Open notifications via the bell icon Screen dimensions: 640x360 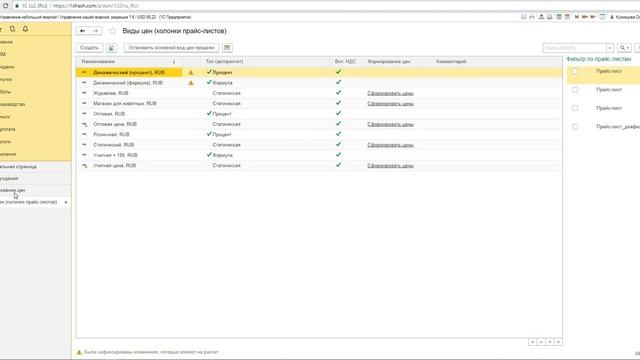[25, 29]
